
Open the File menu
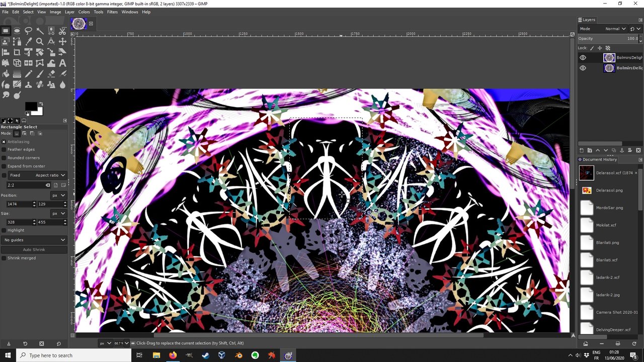pyautogui.click(x=5, y=12)
